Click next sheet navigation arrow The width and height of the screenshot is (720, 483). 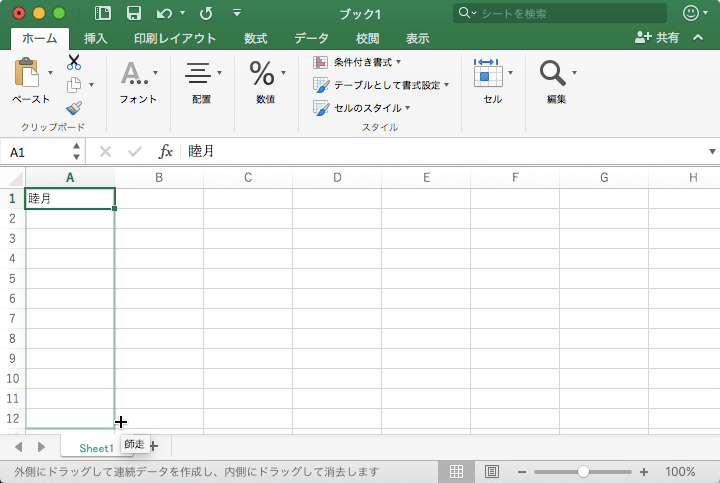(41, 447)
